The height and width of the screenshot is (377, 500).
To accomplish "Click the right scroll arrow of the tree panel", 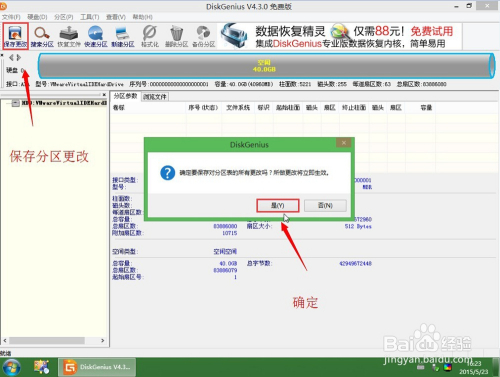I will pyautogui.click(x=103, y=341).
